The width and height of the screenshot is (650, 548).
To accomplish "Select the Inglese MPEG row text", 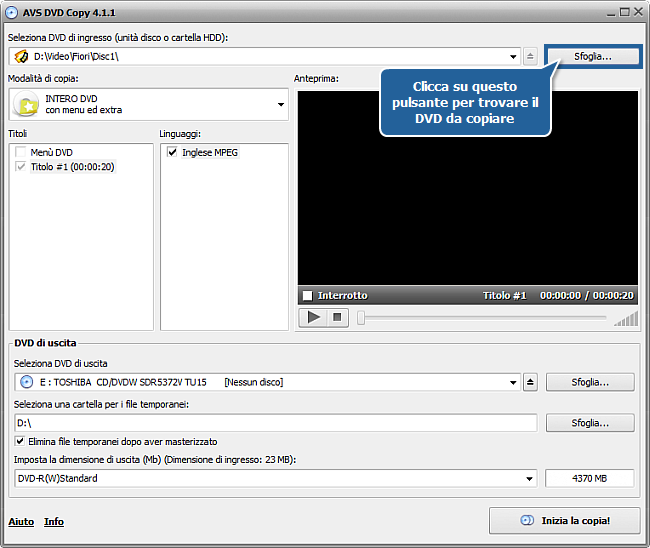I will click(x=210, y=152).
